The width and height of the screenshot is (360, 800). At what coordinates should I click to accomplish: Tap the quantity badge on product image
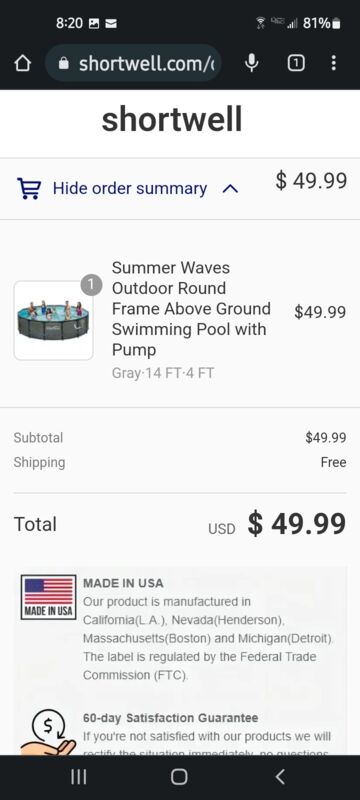point(91,285)
